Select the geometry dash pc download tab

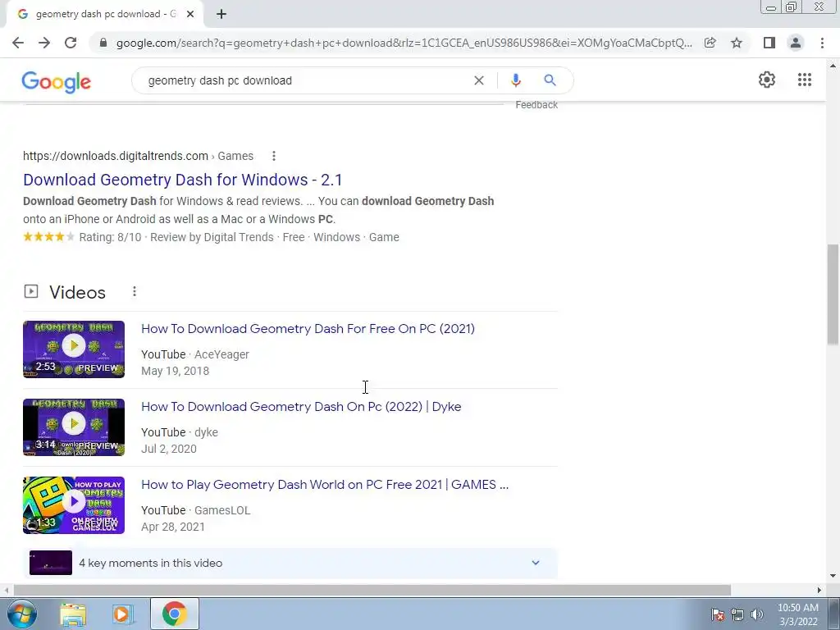[105, 14]
